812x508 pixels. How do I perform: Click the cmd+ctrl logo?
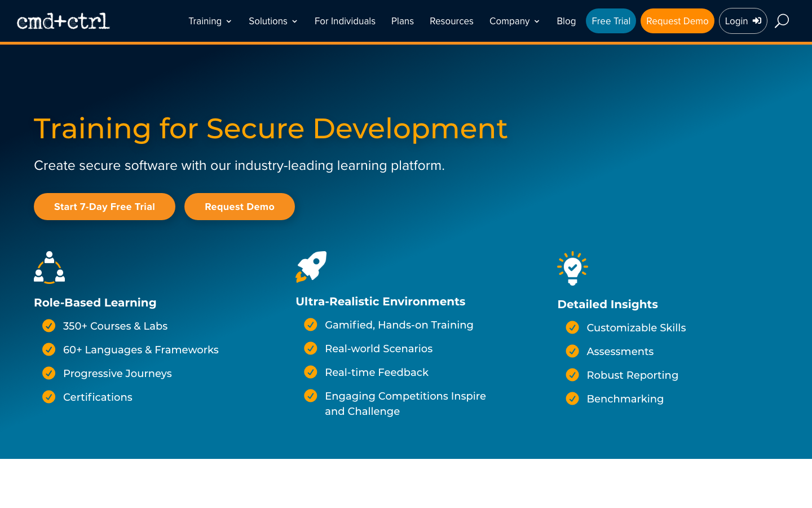pyautogui.click(x=63, y=21)
